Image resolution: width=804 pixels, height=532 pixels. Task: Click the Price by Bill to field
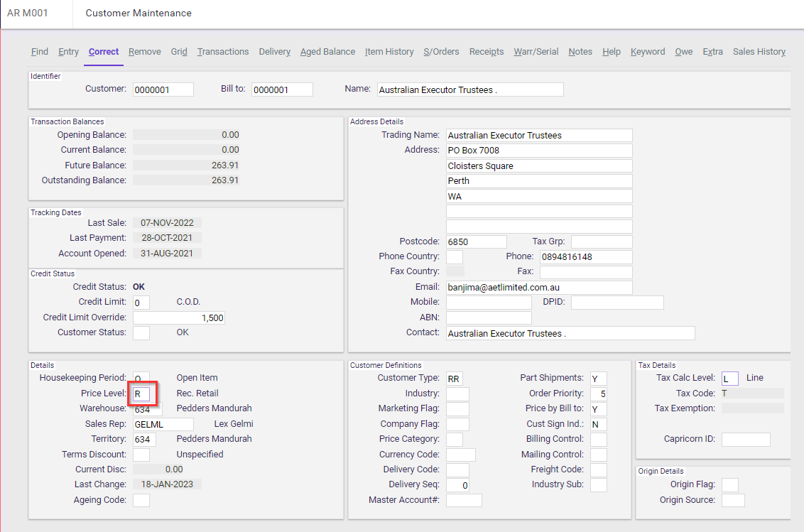tap(599, 409)
